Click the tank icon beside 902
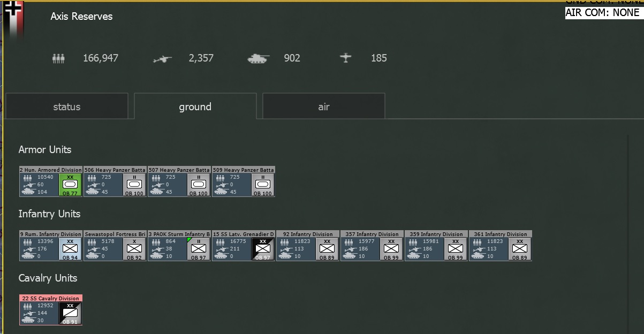This screenshot has width=644, height=334. 259,58
